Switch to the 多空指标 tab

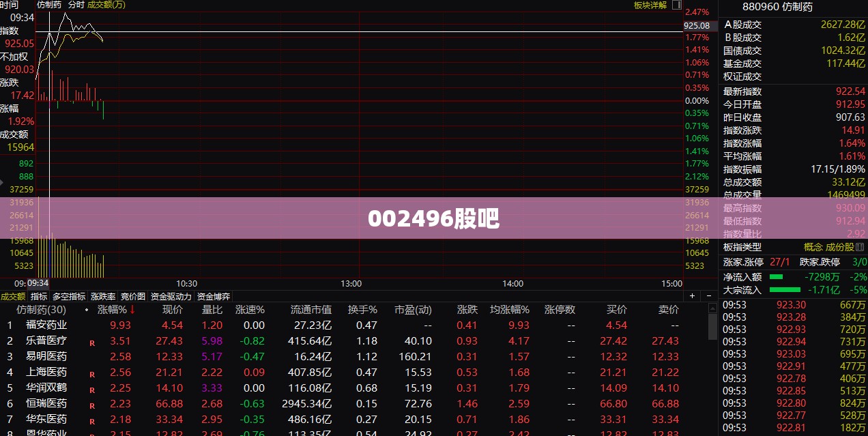(69, 296)
